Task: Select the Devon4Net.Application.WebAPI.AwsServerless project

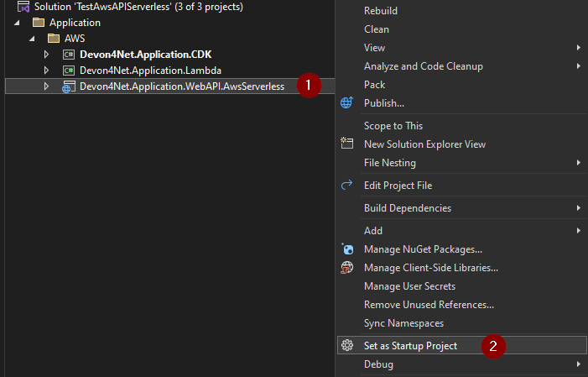Action: pos(182,86)
